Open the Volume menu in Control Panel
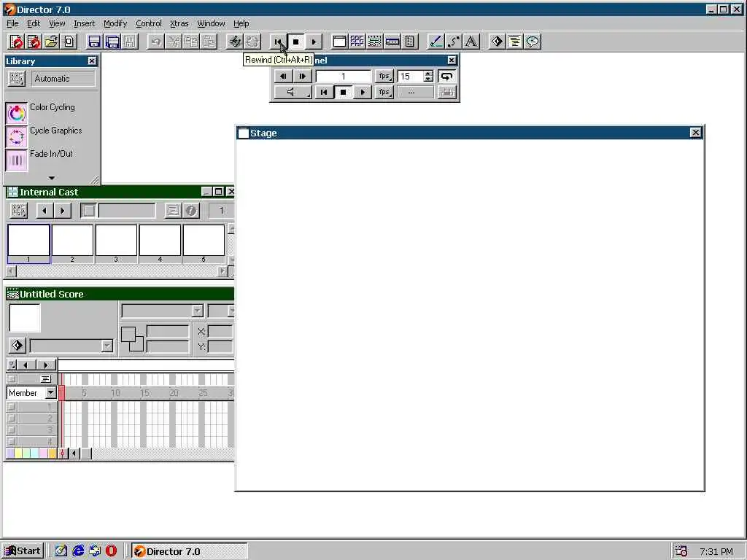The height and width of the screenshot is (560, 747). point(293,92)
